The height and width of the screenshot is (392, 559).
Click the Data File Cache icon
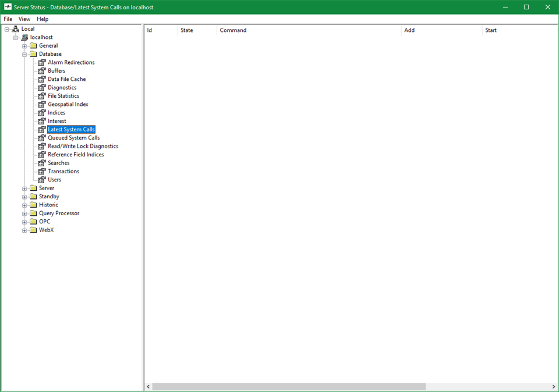coord(42,79)
